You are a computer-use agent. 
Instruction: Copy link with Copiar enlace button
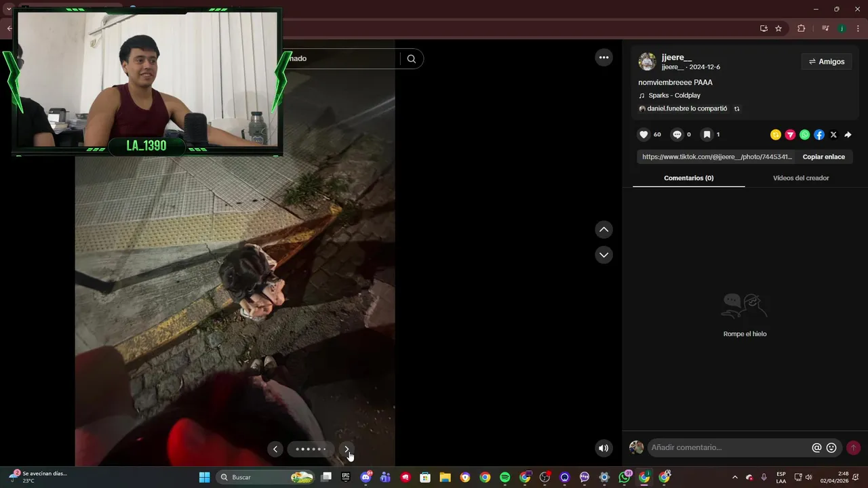coord(824,157)
